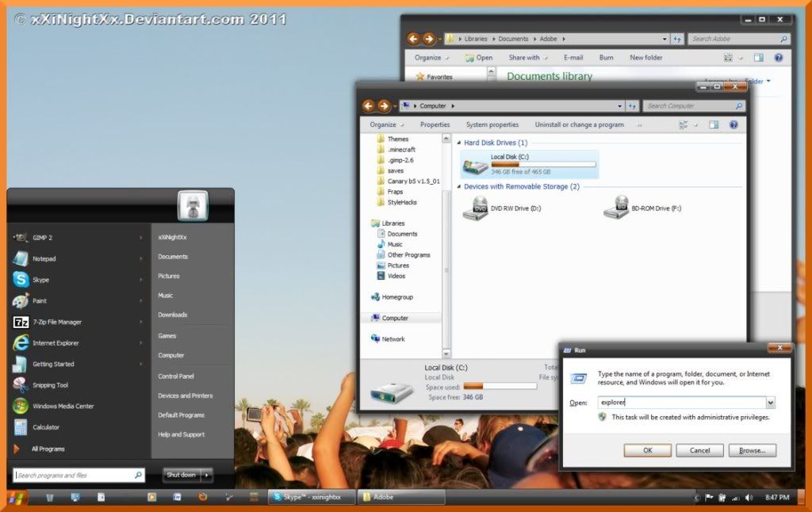
Task: Click Burn in the Adobe window toolbar
Action: coord(607,58)
